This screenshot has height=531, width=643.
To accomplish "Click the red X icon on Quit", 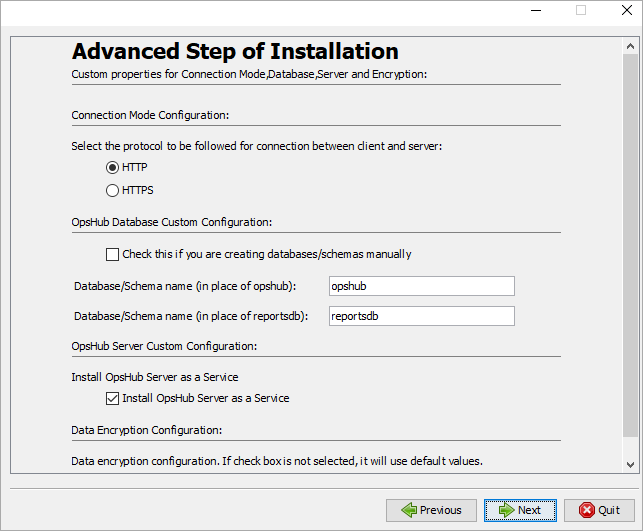I will [x=587, y=510].
